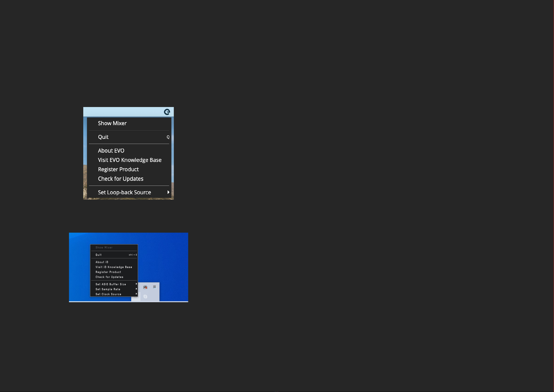Select Show Mixer in the EVO menu

point(129,123)
